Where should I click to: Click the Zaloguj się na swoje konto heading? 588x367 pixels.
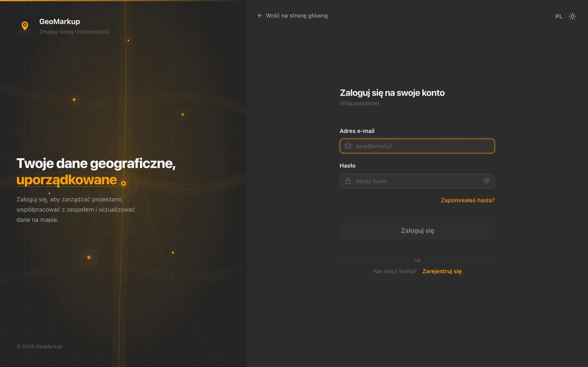(x=392, y=93)
